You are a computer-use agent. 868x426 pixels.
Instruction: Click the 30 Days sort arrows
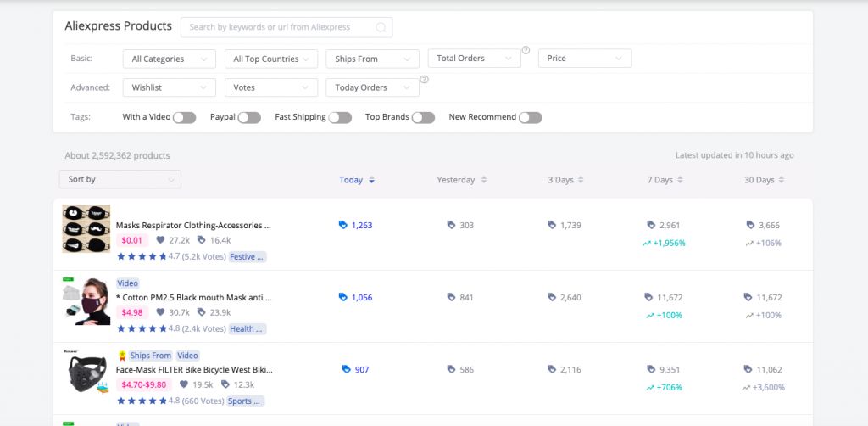tap(782, 180)
